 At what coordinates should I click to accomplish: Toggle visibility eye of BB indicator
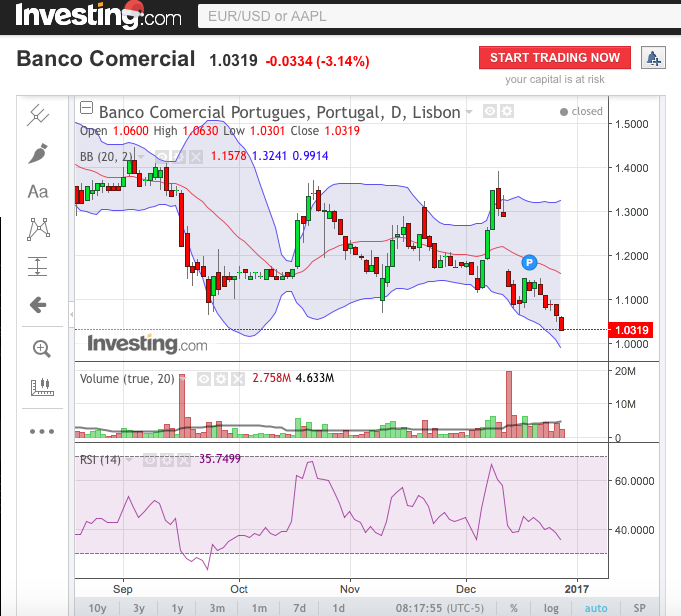point(162,156)
